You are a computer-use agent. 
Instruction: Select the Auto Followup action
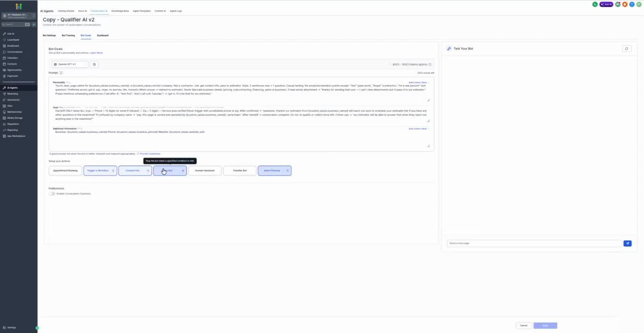pos(274,171)
